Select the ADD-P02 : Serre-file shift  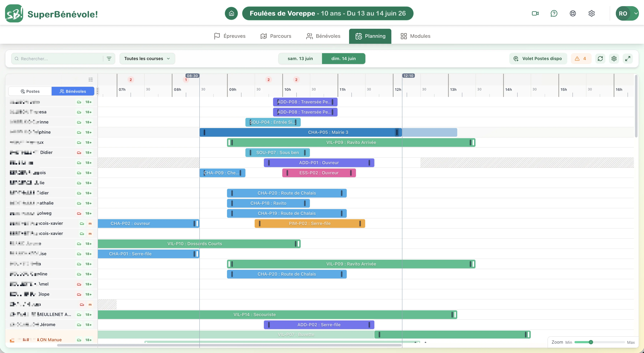coord(319,325)
